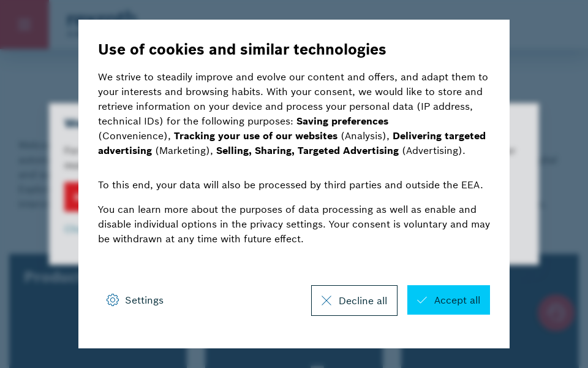The image size is (588, 368).
Task: Click the checkmark icon in Accept all
Action: pos(422,301)
